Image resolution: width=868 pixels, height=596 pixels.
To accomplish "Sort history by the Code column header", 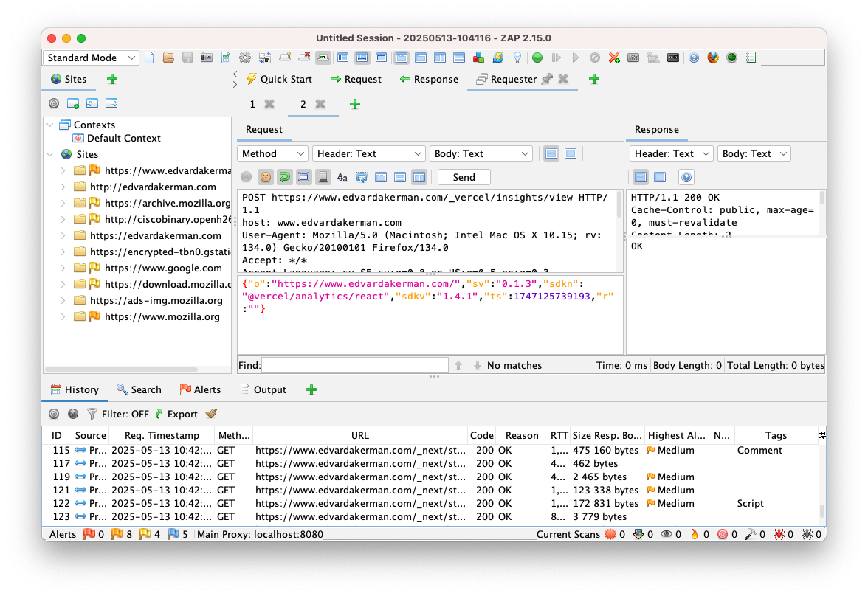I will 481,435.
